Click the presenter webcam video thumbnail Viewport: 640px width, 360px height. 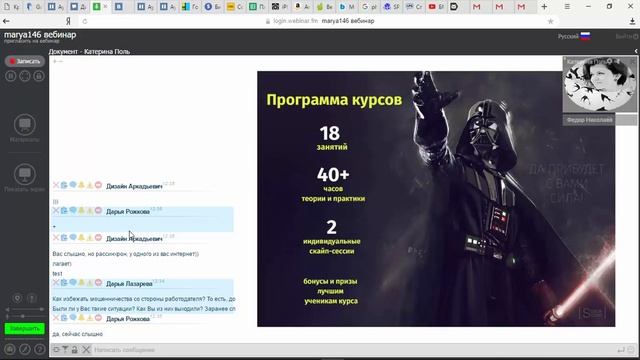(600, 84)
